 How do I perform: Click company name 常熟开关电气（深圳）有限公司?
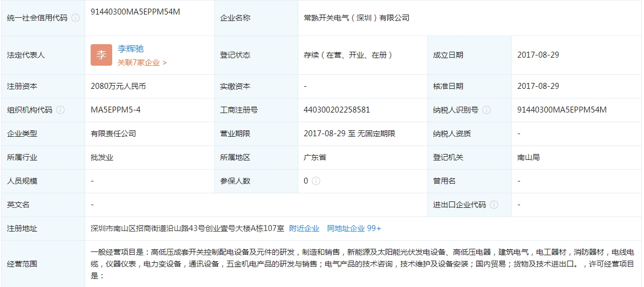(x=357, y=18)
